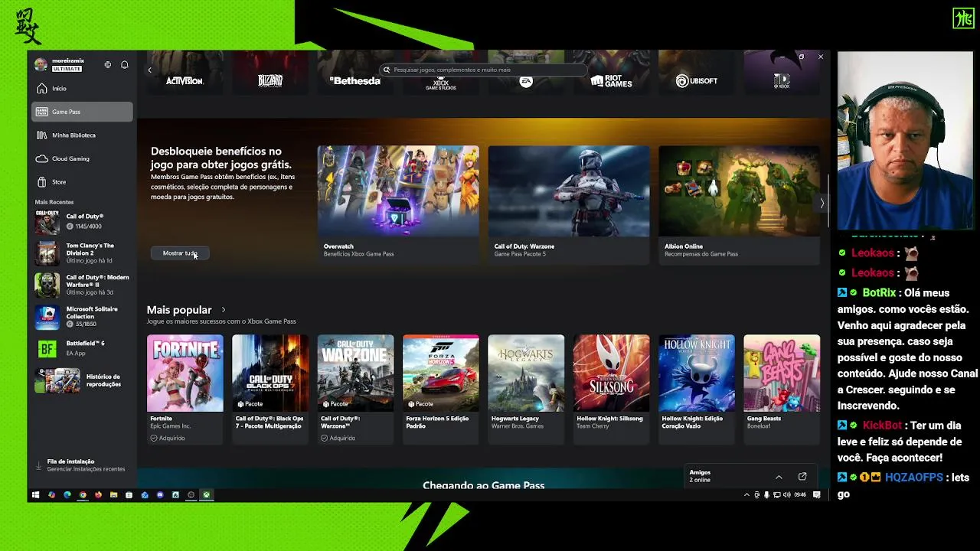Open recent Microsoft Solitaire Collection

coord(83,317)
